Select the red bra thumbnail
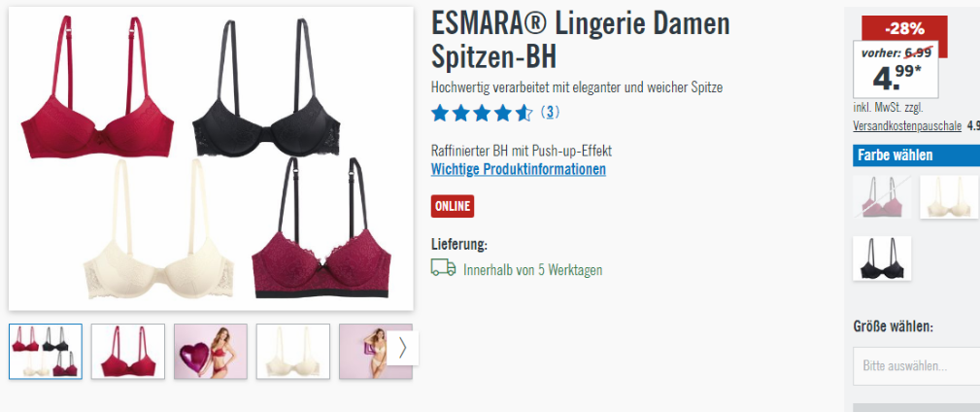This screenshot has width=980, height=412. (x=128, y=352)
